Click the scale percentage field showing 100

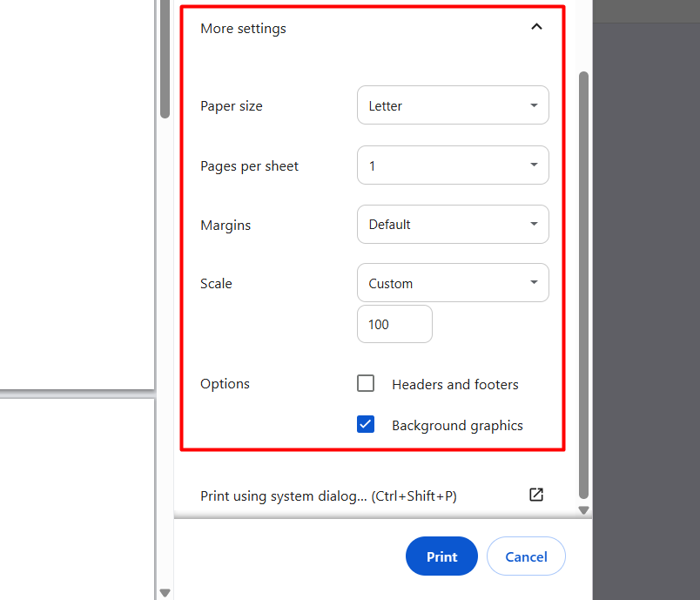point(394,324)
